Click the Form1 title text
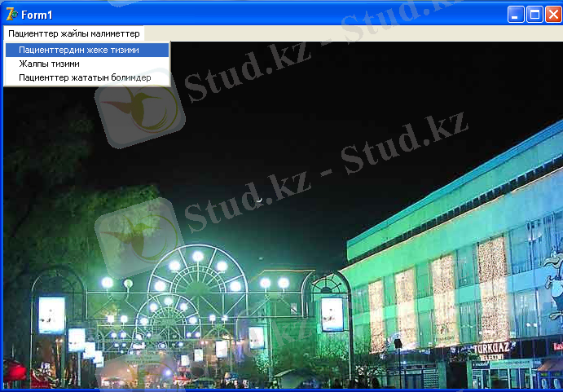563x392 pixels. (37, 15)
